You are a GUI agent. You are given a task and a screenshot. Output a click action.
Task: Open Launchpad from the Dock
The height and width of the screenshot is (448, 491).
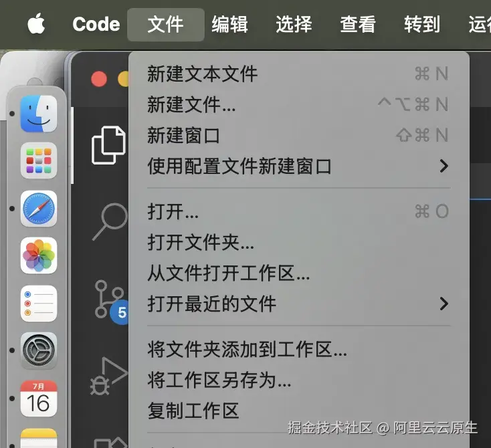39,161
